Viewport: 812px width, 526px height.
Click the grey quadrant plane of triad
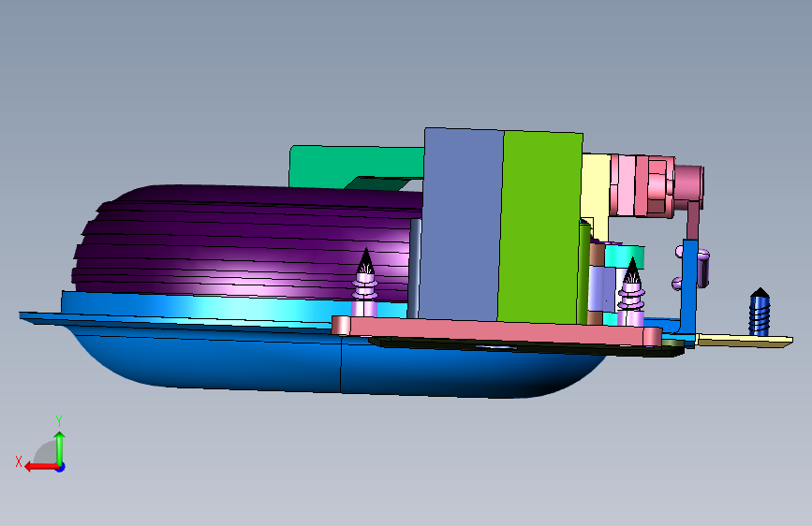point(46,454)
